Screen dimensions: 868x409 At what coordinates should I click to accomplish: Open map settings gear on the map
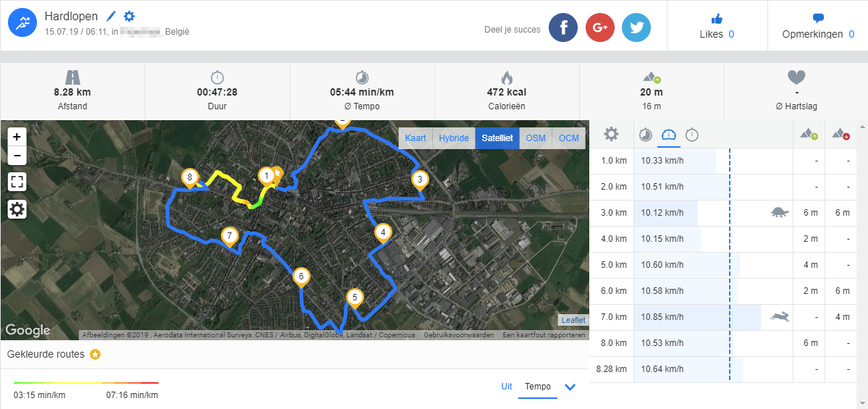tap(17, 209)
